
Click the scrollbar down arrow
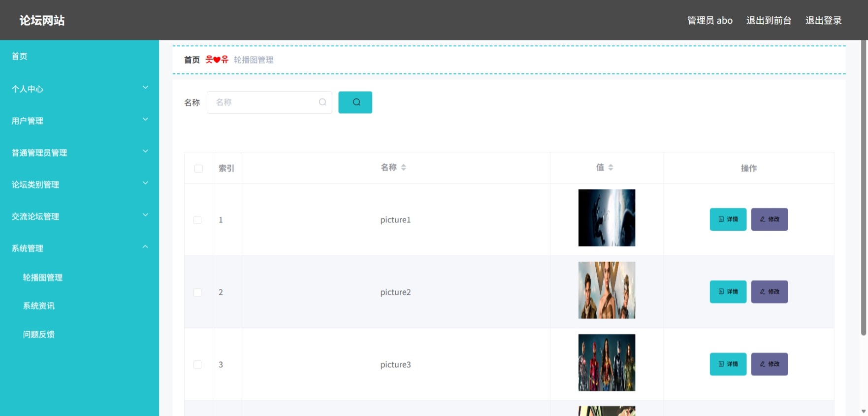864,411
